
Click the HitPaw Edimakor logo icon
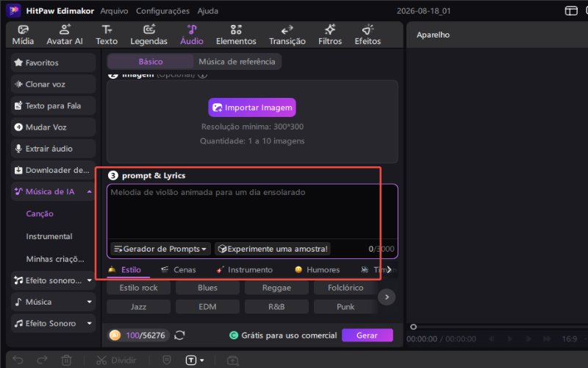pos(13,10)
